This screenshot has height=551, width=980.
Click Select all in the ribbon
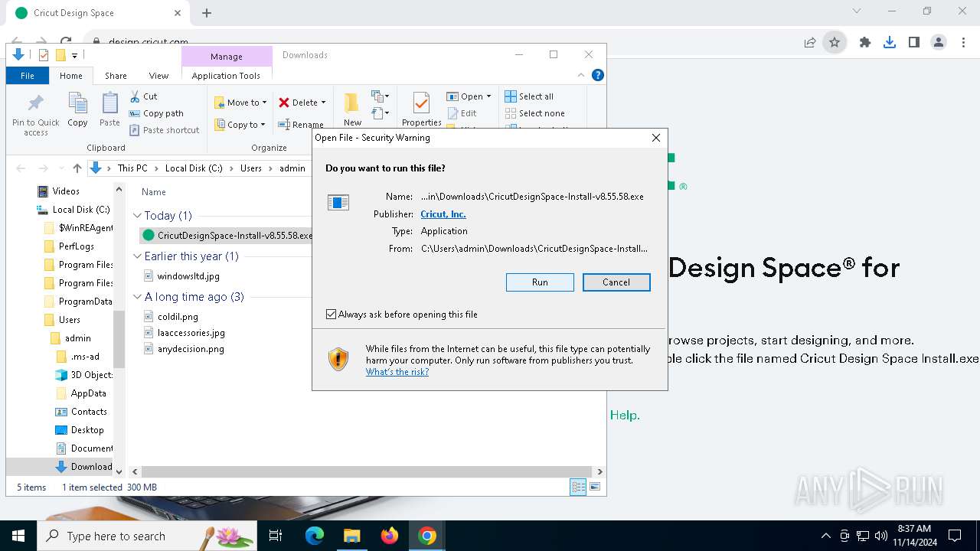point(529,96)
